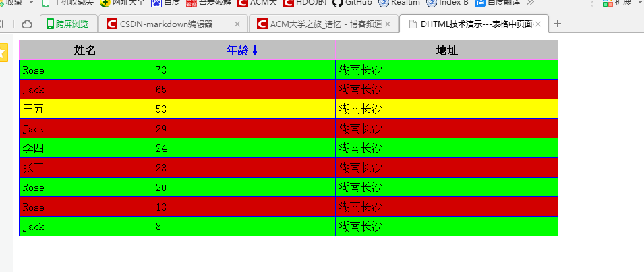Show more bookmarks with the double chevron
The image size is (644, 272).
530,3
